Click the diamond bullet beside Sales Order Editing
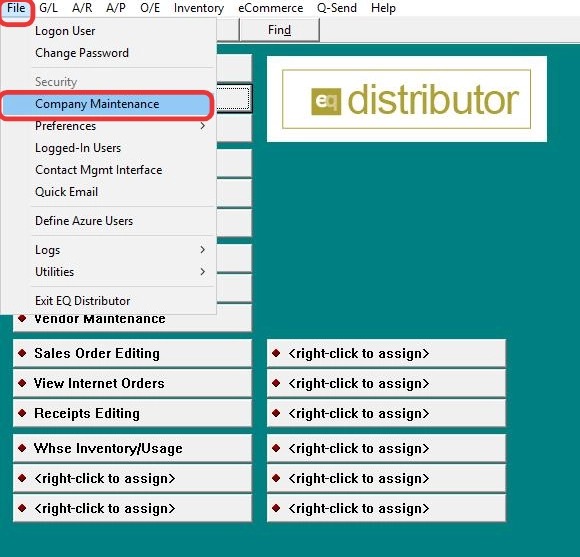The height and width of the screenshot is (557, 580). click(x=22, y=353)
